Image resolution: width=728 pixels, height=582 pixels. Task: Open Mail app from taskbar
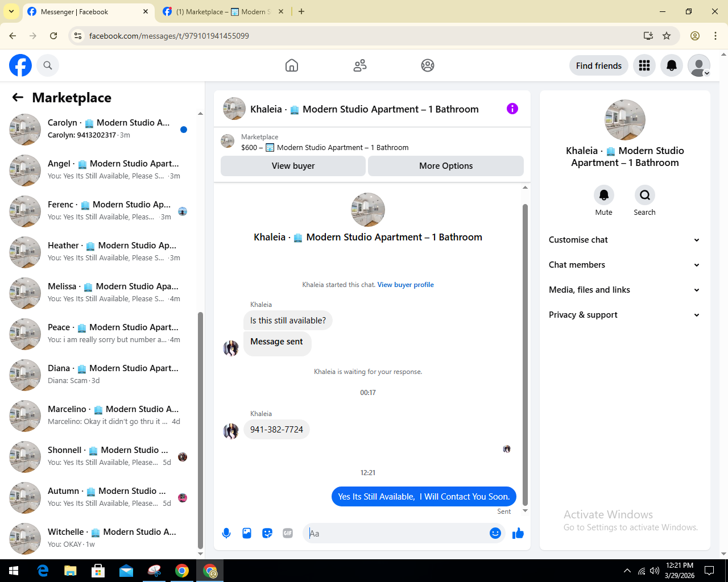click(126, 571)
